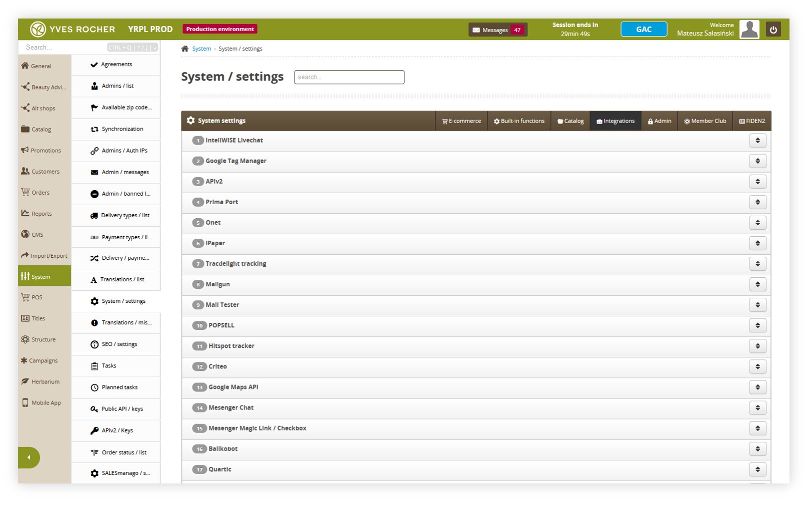Expand Mailgun settings row

[757, 284]
